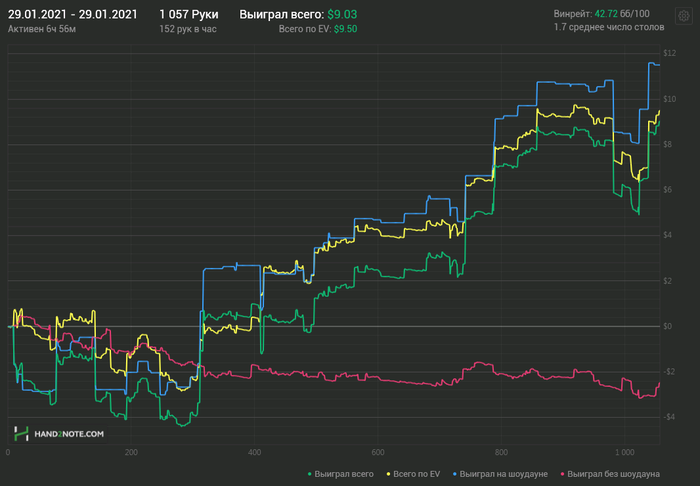Click '152 рук в час' text
The height and width of the screenshot is (486, 700).
coord(188,29)
